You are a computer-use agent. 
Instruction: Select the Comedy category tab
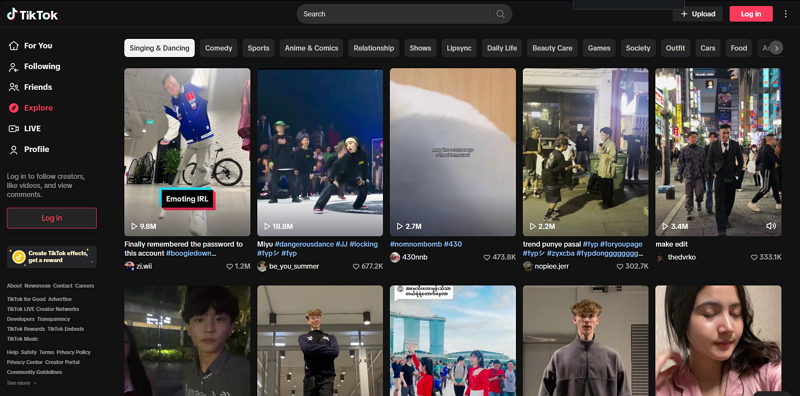(x=218, y=48)
